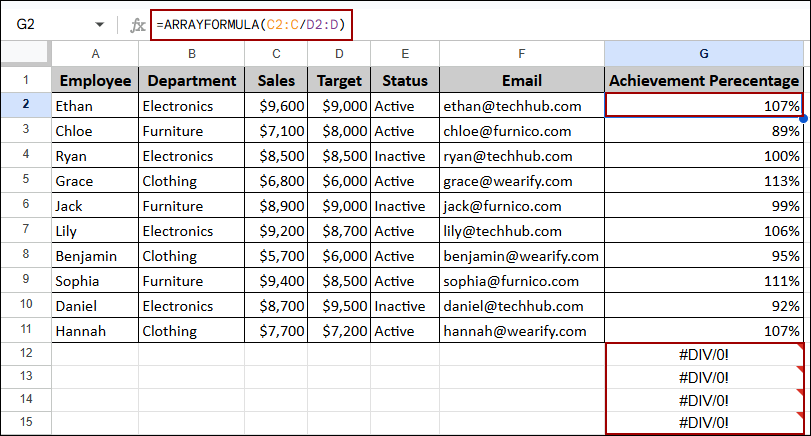Click the select-all corner box
Screen dimensions: 811x436
tap(25, 54)
